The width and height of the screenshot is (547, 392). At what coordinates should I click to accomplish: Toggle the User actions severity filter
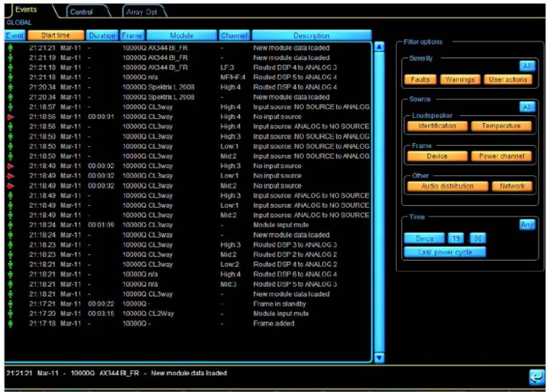507,80
